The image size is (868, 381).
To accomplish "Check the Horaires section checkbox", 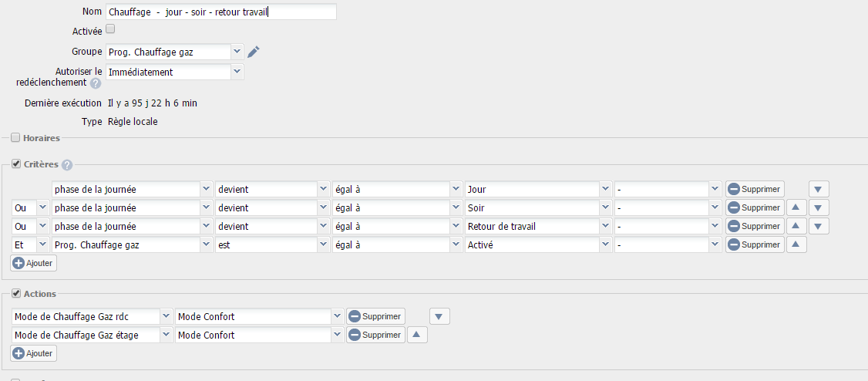I will (15, 138).
